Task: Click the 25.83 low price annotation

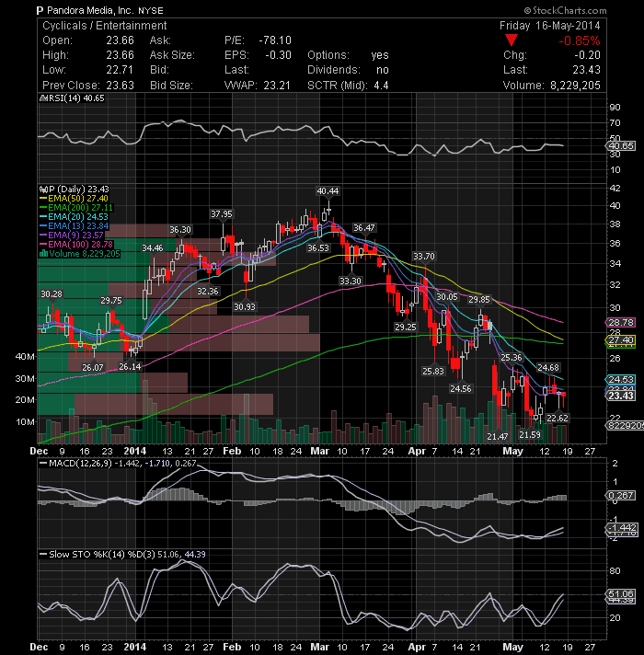Action: pos(433,371)
